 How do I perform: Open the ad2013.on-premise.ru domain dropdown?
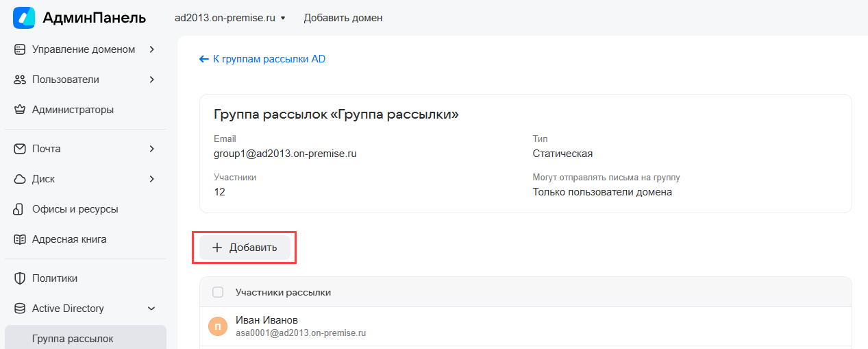click(x=230, y=18)
